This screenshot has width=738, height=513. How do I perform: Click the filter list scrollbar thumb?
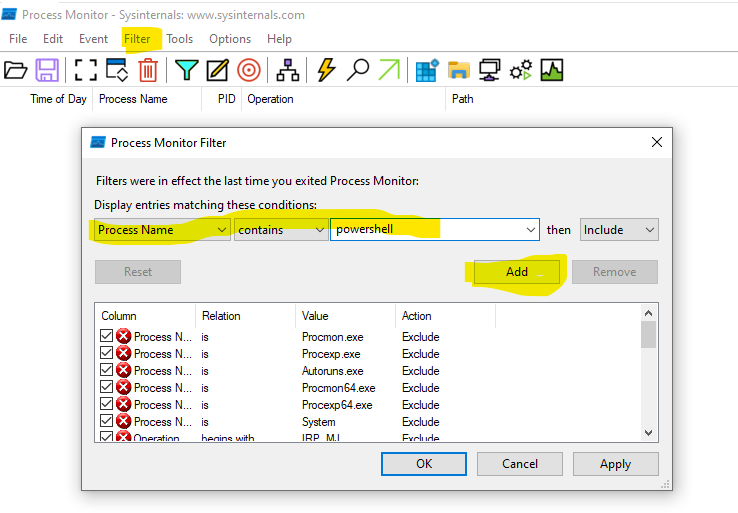coord(648,334)
